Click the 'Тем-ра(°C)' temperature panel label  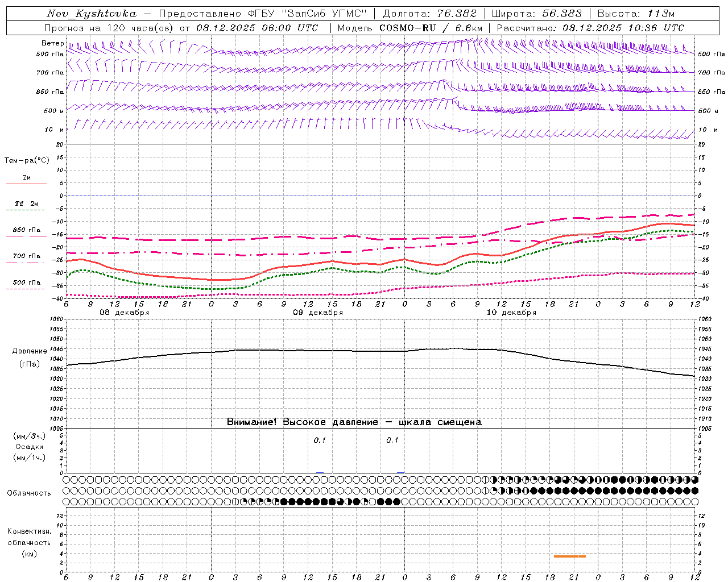[27, 161]
